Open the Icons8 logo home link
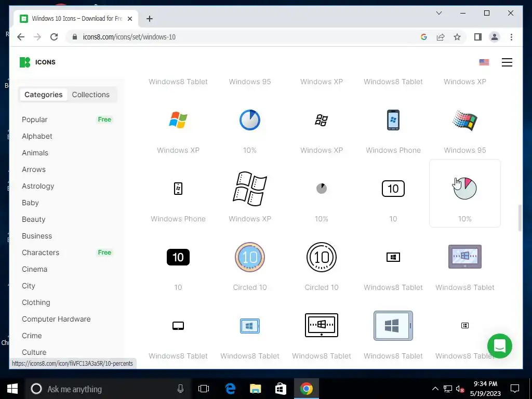Screen dimensions: 532x399 coord(37,62)
